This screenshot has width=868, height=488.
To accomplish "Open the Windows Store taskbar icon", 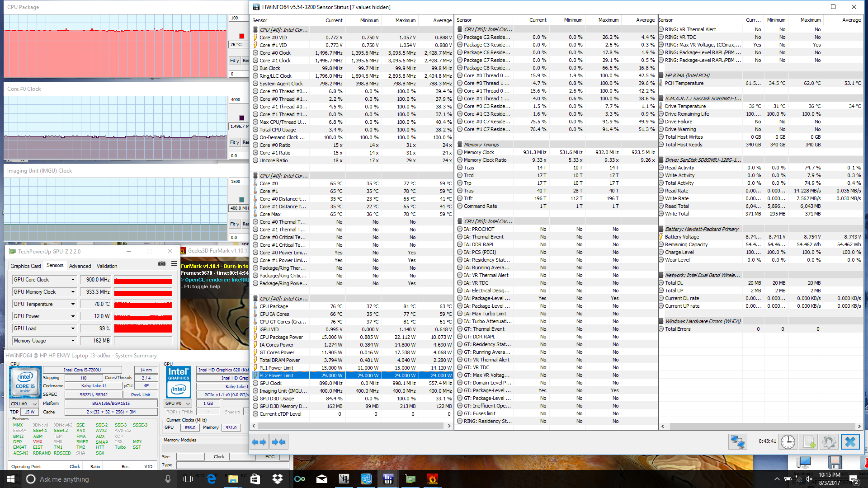I will tap(255, 479).
